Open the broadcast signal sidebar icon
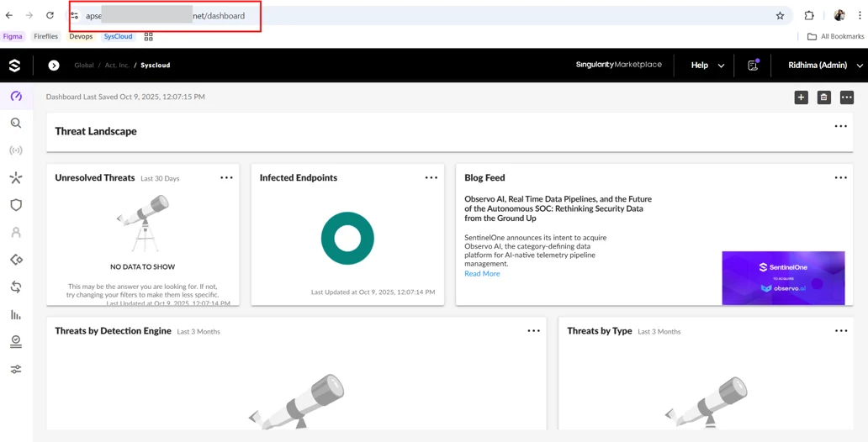This screenshot has height=442, width=868. pyautogui.click(x=16, y=150)
